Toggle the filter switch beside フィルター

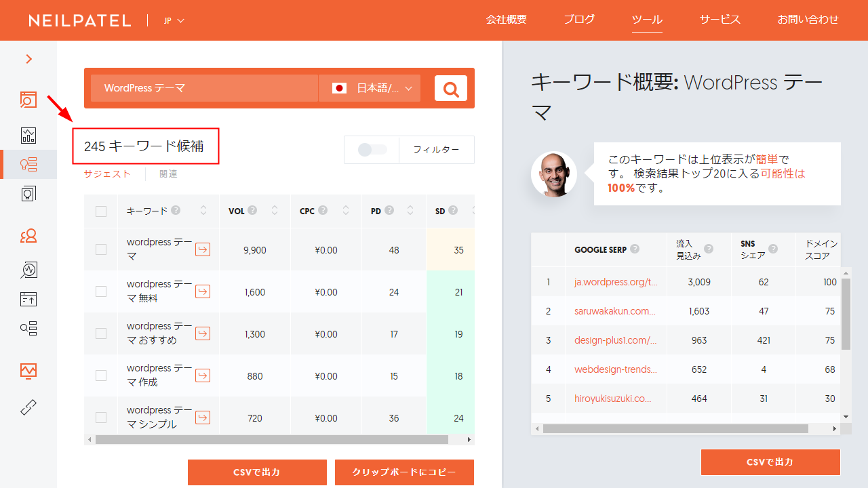(x=372, y=150)
